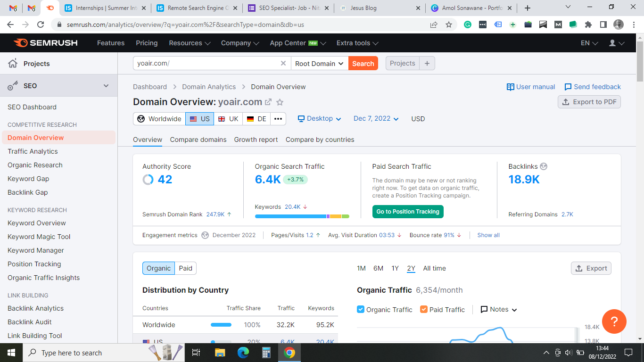Screen dimensions: 644x362
Task: Open EN language dropdown
Action: click(x=589, y=43)
